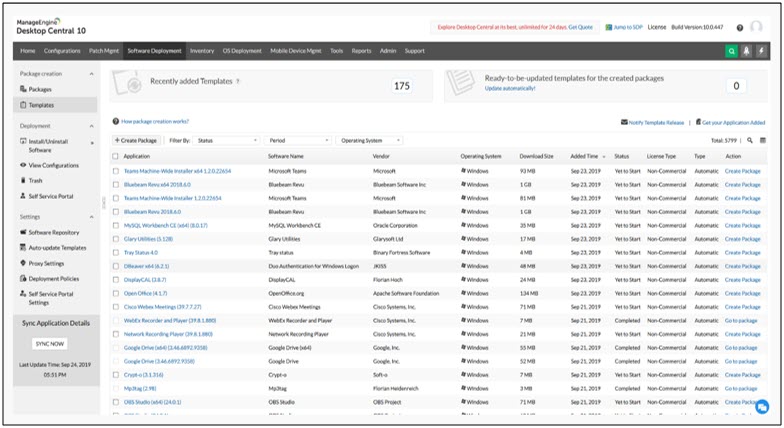784x428 pixels.
Task: Click the Software Repository sidebar icon
Action: [x=23, y=232]
